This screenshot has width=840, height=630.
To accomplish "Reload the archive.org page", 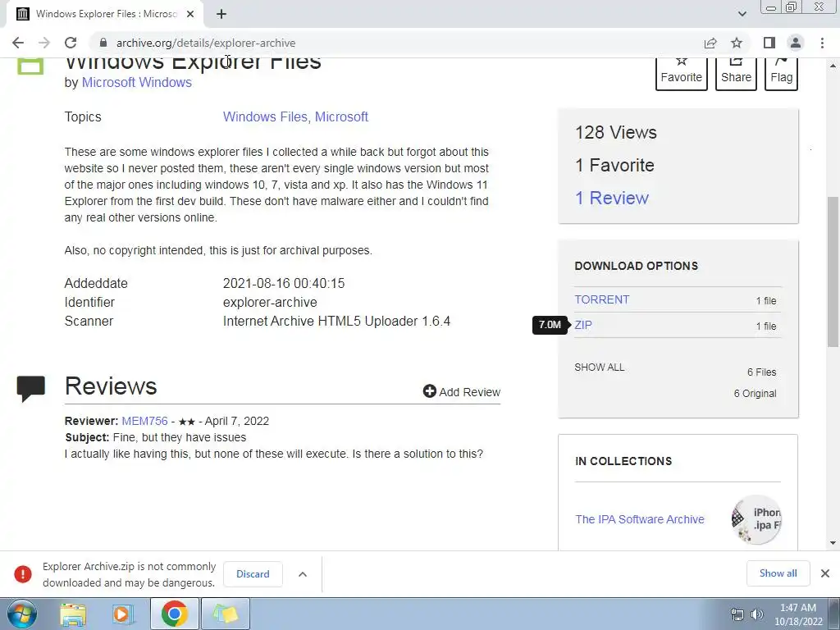I will pyautogui.click(x=71, y=43).
